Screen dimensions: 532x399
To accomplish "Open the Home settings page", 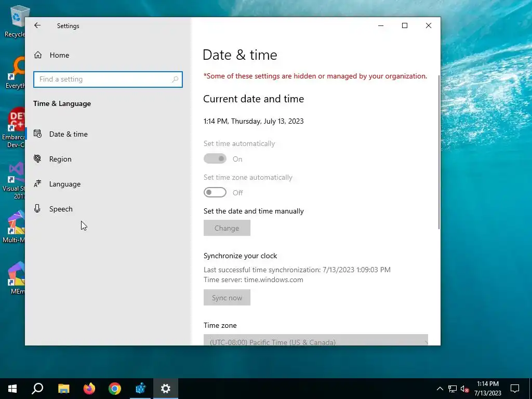I will point(108,55).
